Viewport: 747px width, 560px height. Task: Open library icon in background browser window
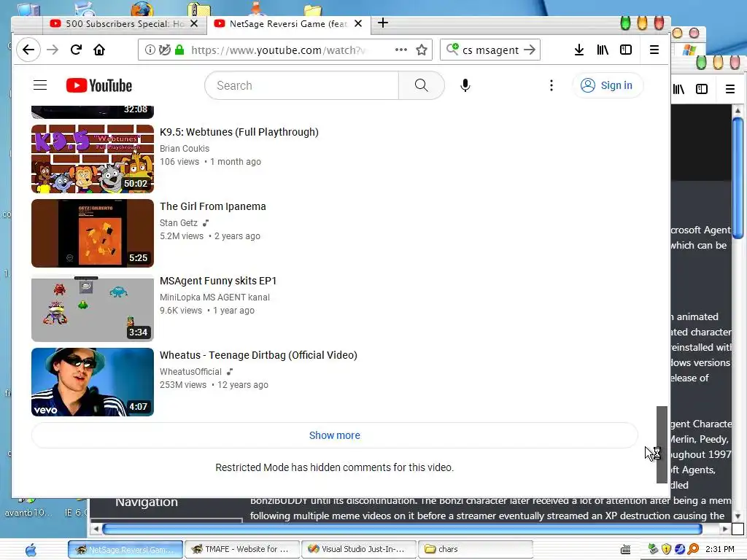(678, 89)
